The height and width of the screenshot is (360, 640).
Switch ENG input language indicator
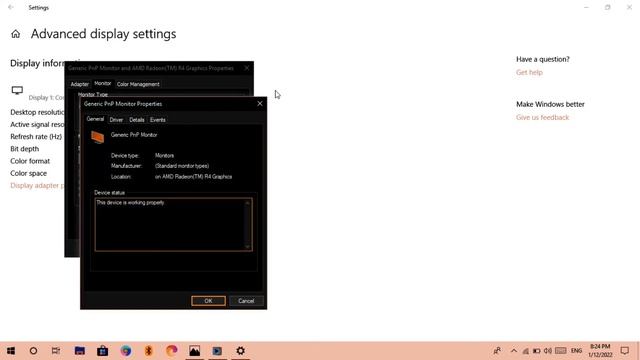point(576,351)
